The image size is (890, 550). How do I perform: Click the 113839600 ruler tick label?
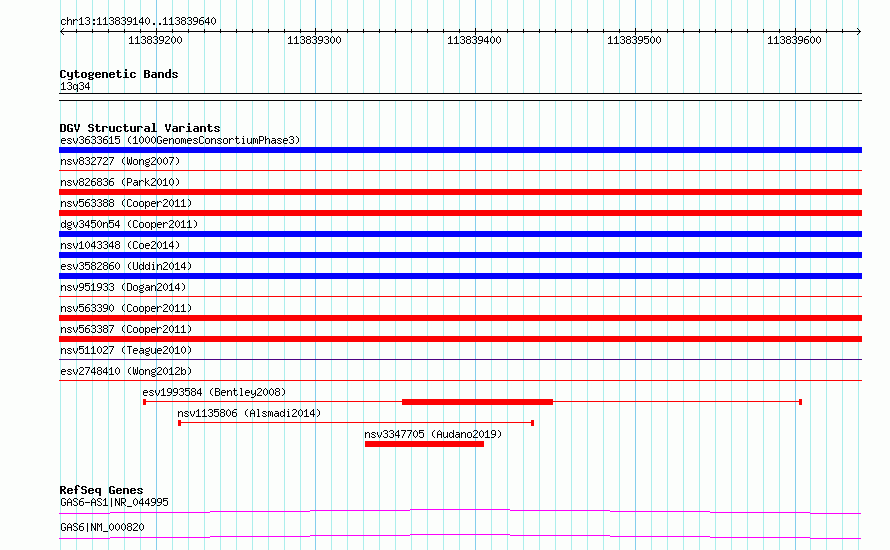pos(794,40)
